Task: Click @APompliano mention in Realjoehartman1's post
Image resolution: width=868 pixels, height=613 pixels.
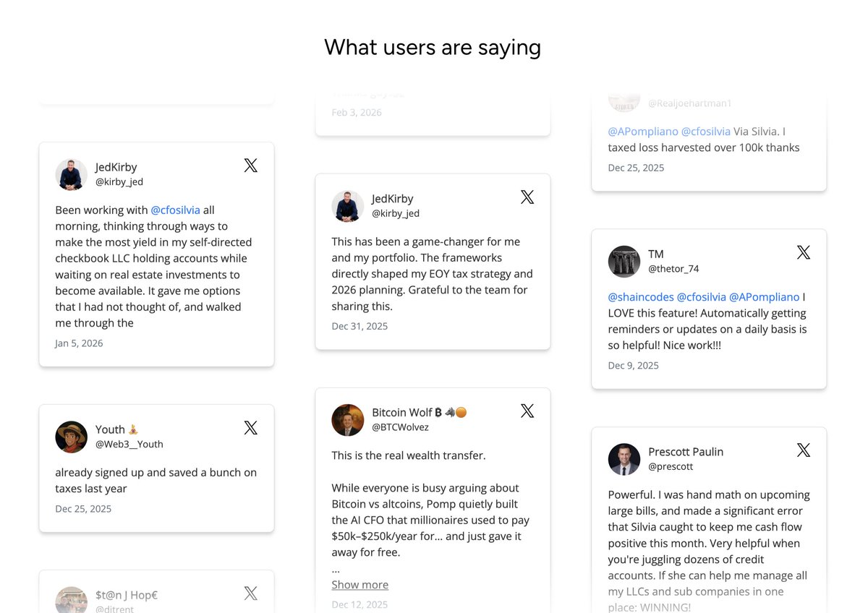Action: pyautogui.click(x=643, y=132)
